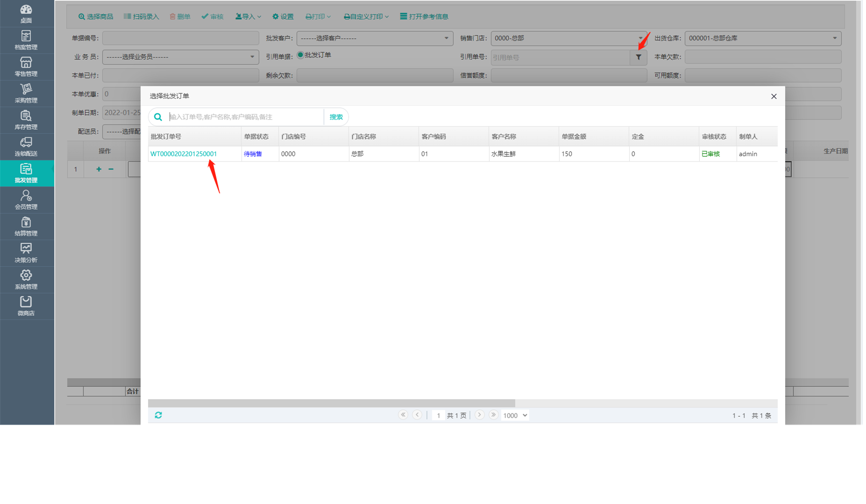Click the 删单 toolbar button
The width and height of the screenshot is (866, 504).
point(180,17)
